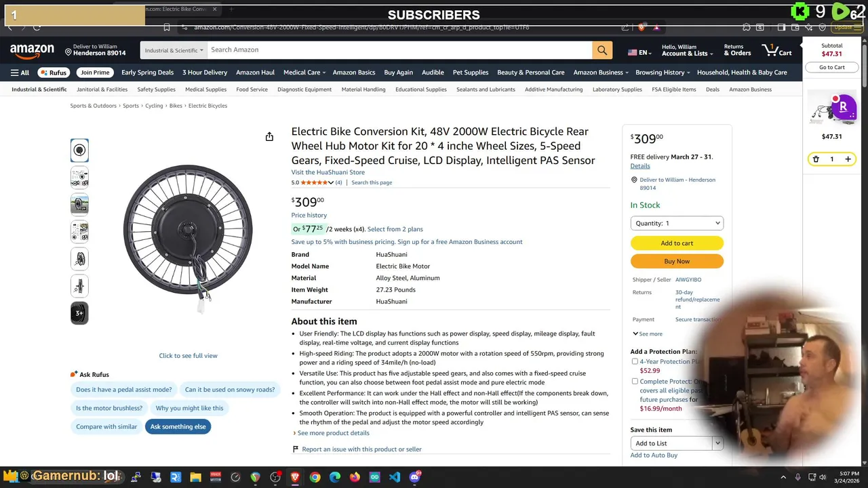Click the orange search magnifier button
This screenshot has height=488, width=868.
(x=601, y=50)
